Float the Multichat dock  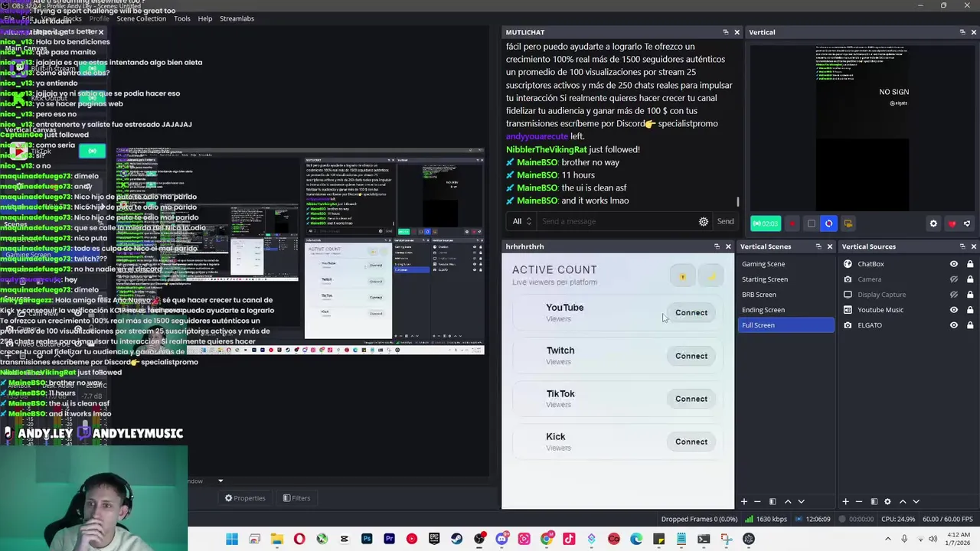[x=726, y=32]
